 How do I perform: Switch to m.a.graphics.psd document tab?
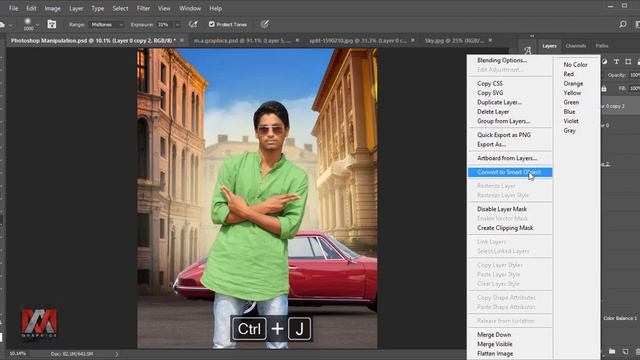[x=242, y=41]
